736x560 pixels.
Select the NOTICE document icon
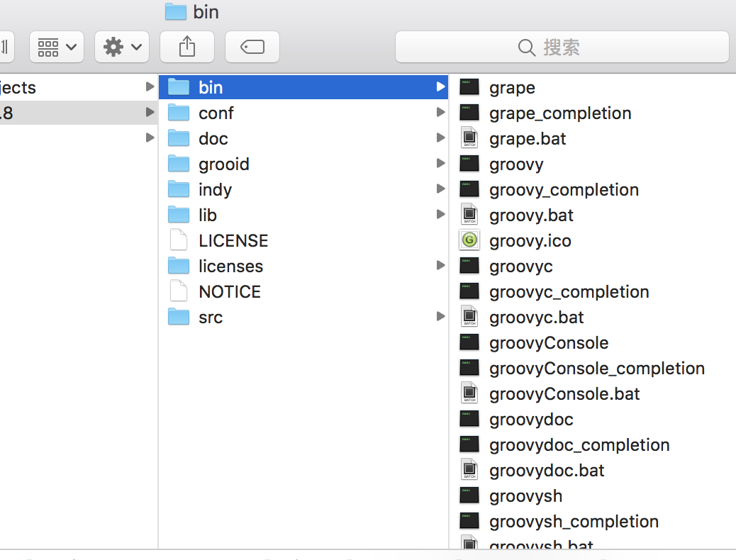coord(179,291)
